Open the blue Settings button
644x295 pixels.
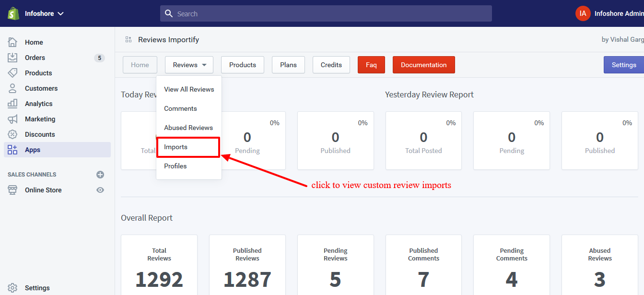(x=624, y=65)
